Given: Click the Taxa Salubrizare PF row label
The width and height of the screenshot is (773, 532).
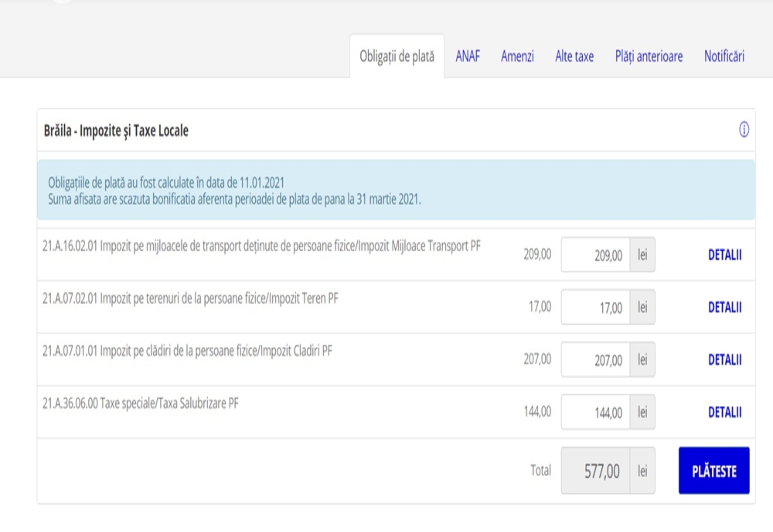Looking at the screenshot, I should pyautogui.click(x=140, y=402).
